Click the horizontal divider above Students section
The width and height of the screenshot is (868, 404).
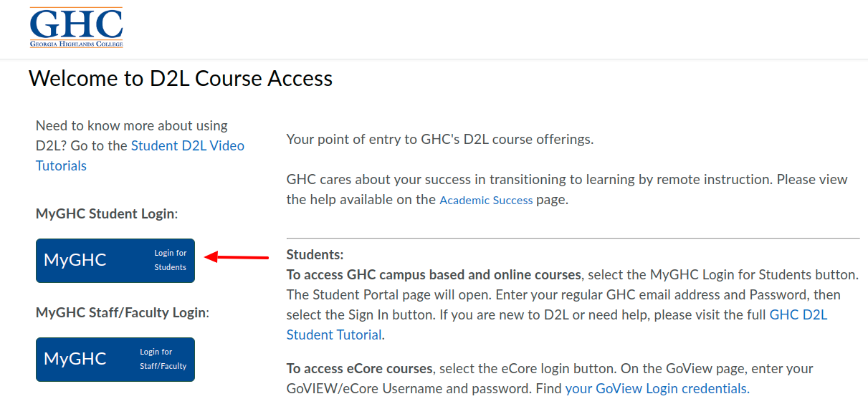(x=572, y=238)
